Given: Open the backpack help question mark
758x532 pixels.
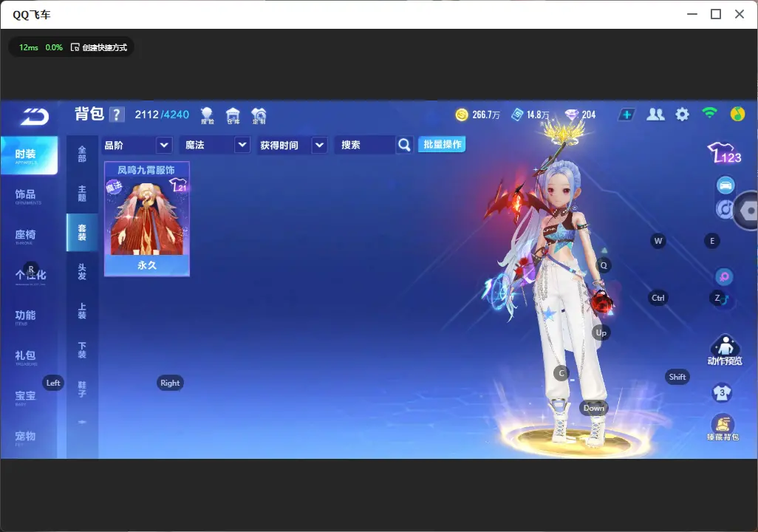Looking at the screenshot, I should (117, 115).
